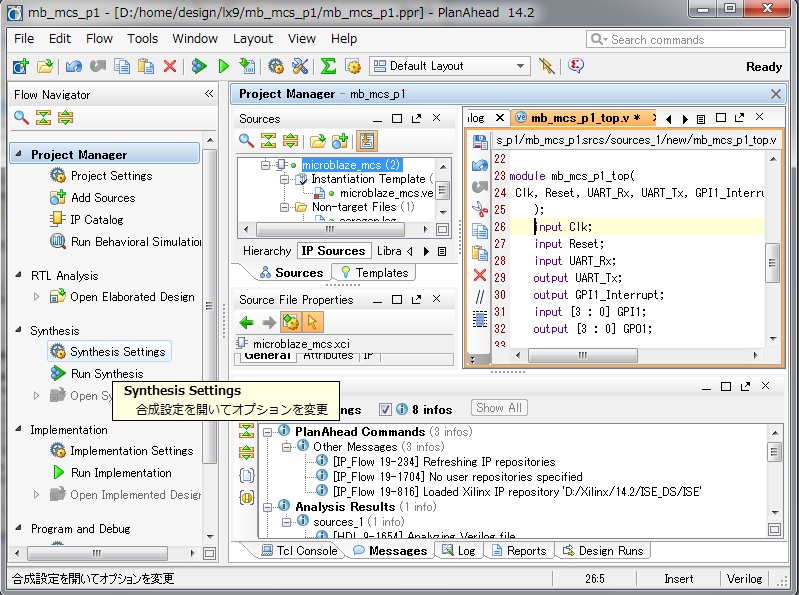799x595 pixels.
Task: Click the green Sigma report icon in toolbar
Action: [x=328, y=66]
